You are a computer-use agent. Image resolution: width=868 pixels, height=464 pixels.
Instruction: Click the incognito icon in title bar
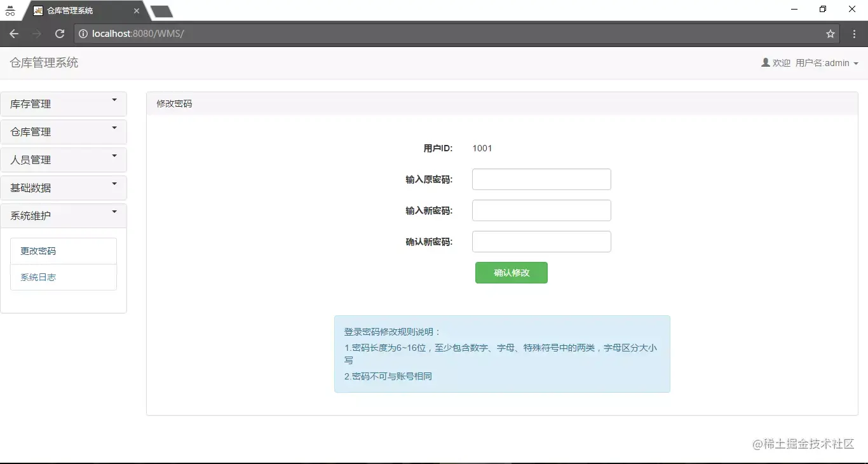pyautogui.click(x=10, y=10)
